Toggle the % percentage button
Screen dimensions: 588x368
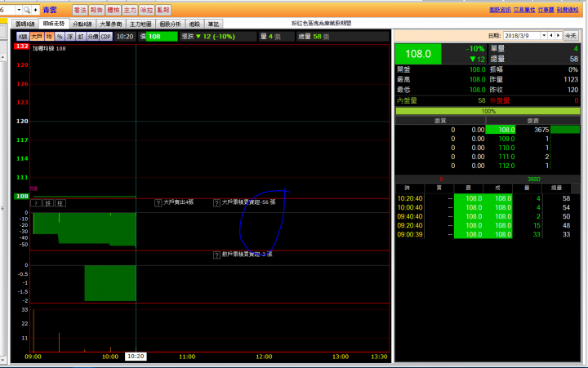60,37
